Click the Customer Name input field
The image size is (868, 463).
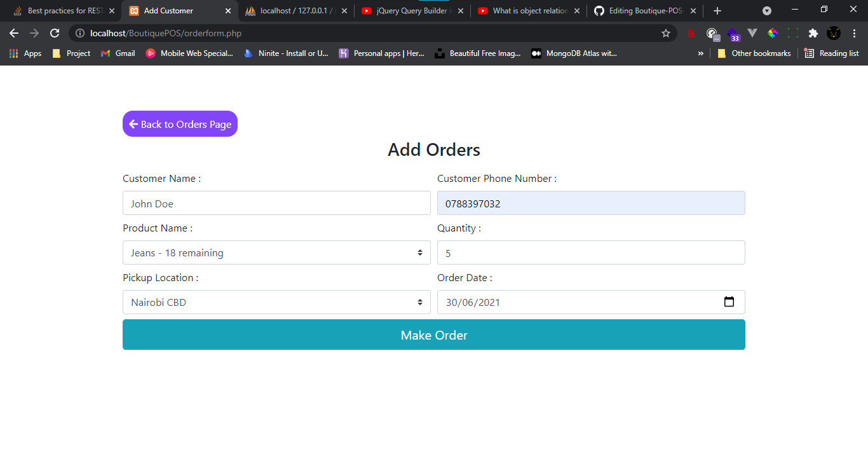point(276,203)
